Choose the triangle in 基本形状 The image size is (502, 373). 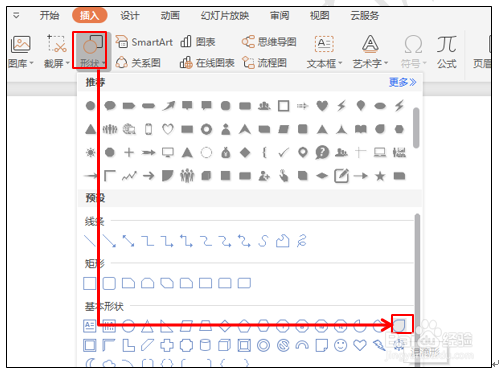[147, 326]
